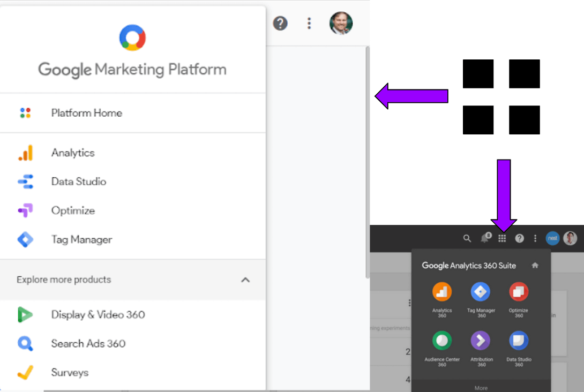Select Data Studio from the left product list
Screen dimensions: 584x392
[x=78, y=182]
